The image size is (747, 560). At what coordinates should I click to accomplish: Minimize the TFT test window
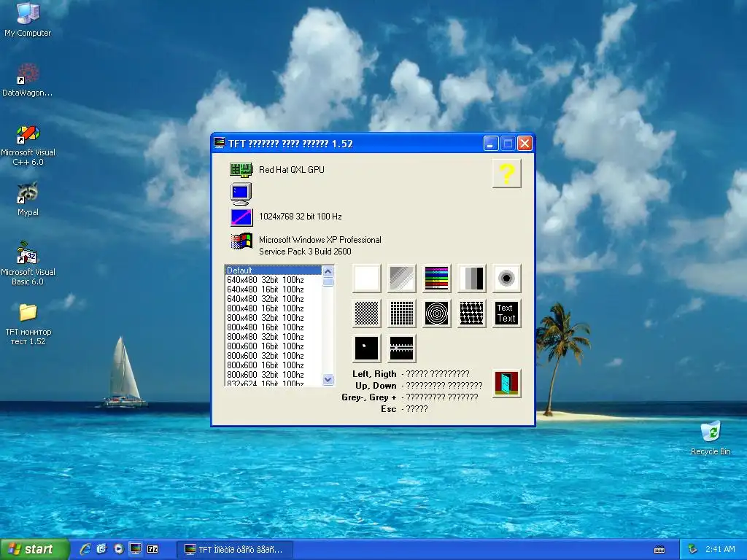[x=491, y=144]
